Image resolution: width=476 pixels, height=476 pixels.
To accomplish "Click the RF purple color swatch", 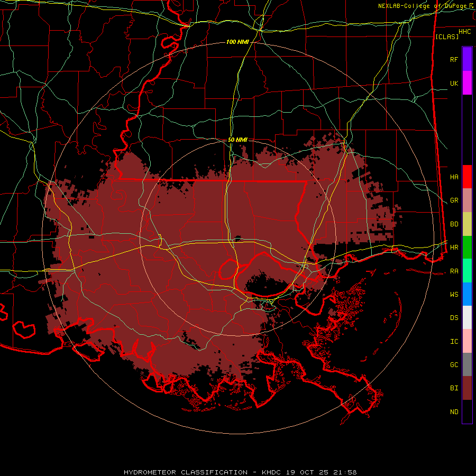I will 467,59.
